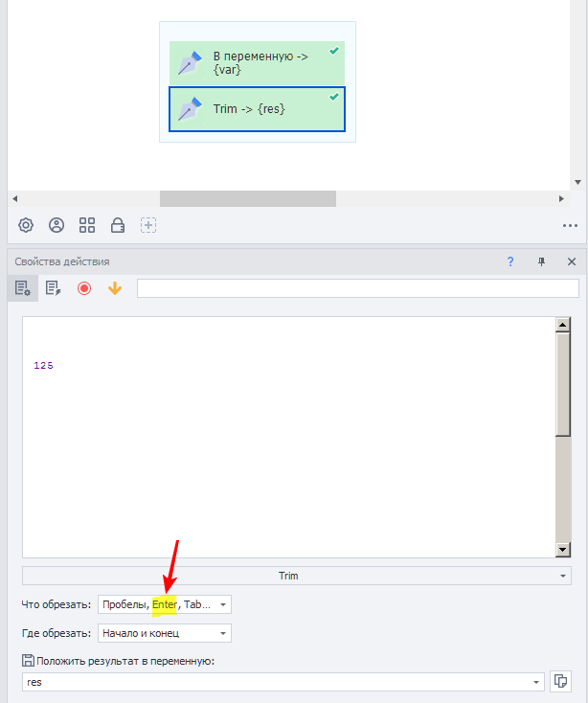Select the 'В переменную -> {var}' action block

click(257, 63)
